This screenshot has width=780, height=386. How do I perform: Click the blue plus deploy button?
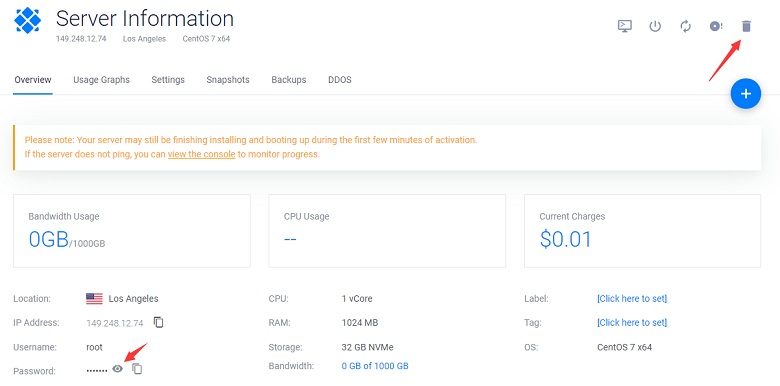coord(746,94)
